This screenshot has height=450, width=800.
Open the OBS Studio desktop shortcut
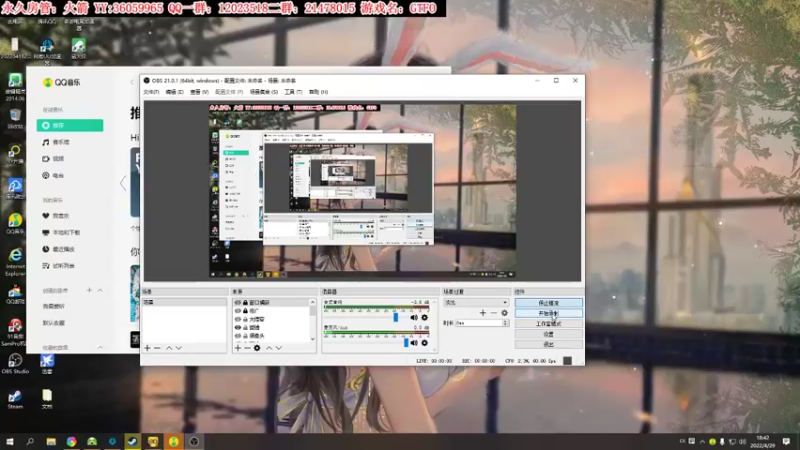(15, 363)
